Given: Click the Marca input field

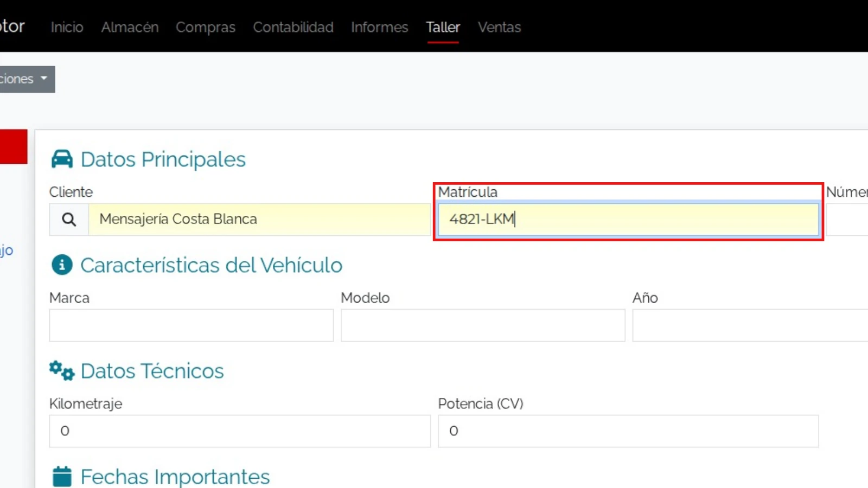Looking at the screenshot, I should point(191,325).
